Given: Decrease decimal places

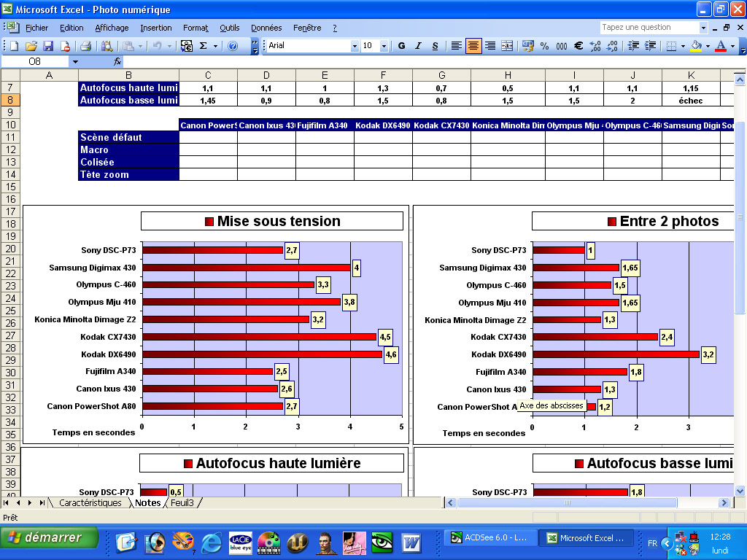Looking at the screenshot, I should (x=612, y=46).
